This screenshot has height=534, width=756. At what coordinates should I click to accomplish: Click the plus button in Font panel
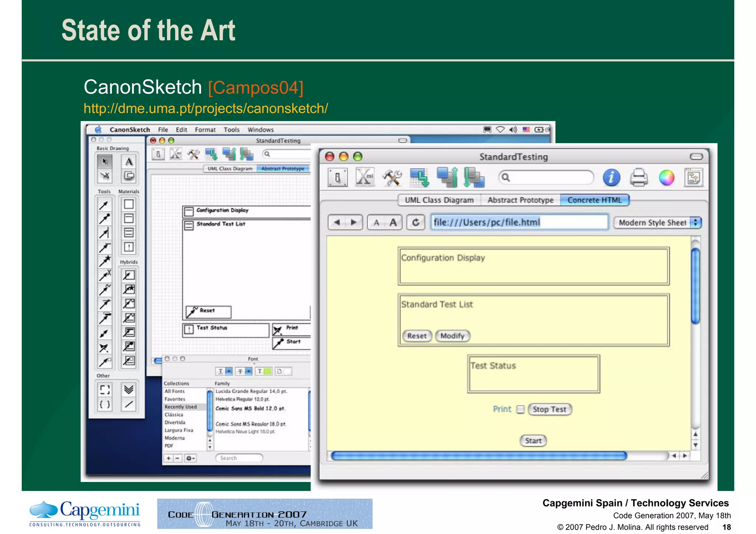[168, 458]
